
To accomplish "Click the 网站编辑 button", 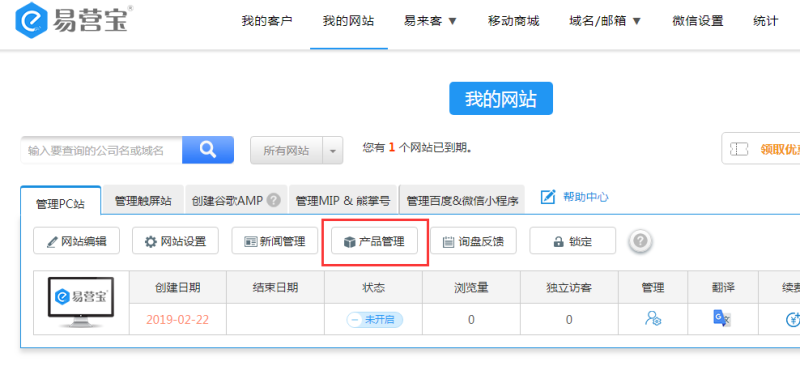I will click(77, 241).
